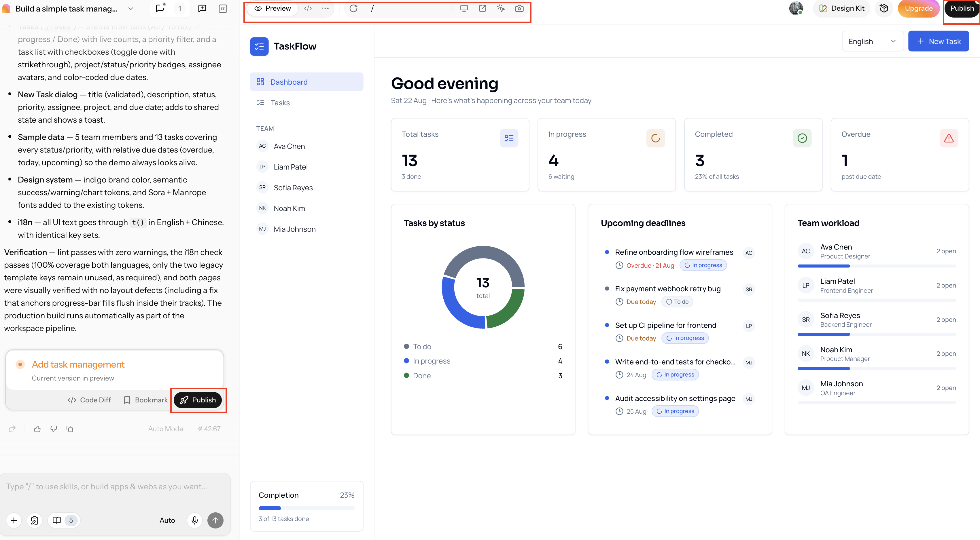Start a new chat icon

coord(202,8)
